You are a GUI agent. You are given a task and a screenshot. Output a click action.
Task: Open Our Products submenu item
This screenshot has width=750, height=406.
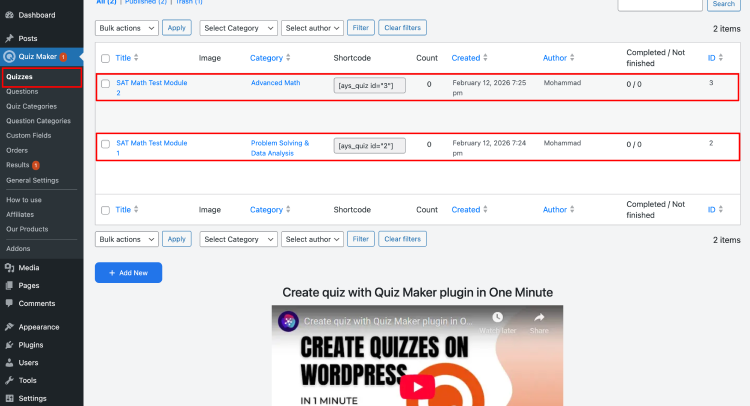[x=27, y=229]
